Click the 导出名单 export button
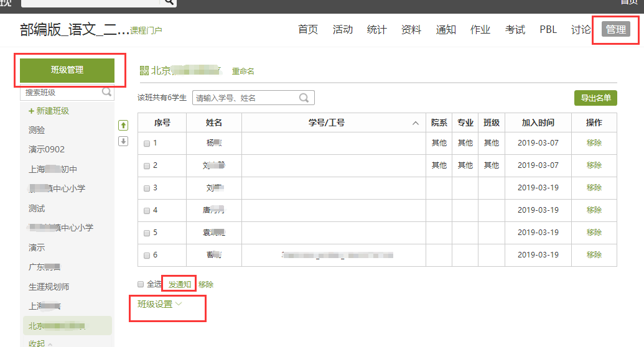Screen dimensions: 644x347 [x=595, y=98]
